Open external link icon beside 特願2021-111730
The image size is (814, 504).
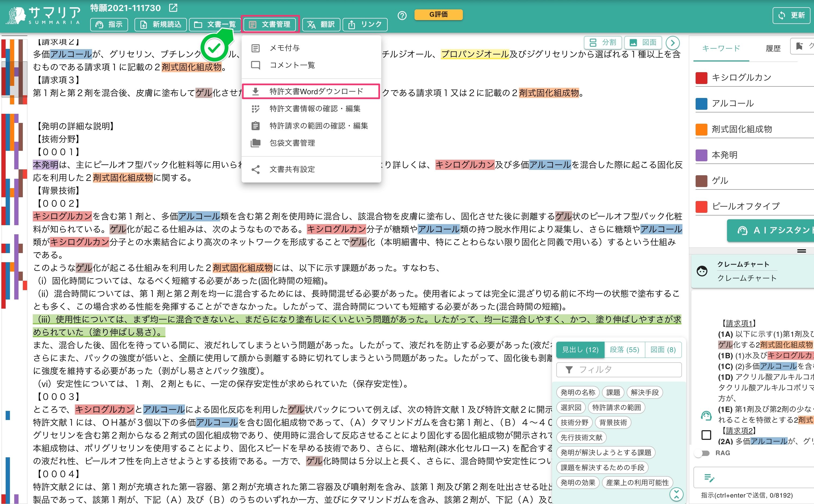173,8
